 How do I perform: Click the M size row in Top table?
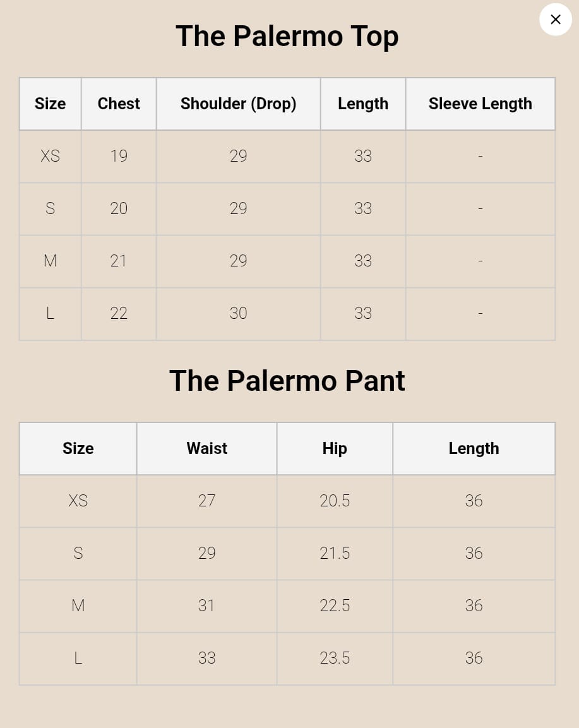pyautogui.click(x=51, y=261)
